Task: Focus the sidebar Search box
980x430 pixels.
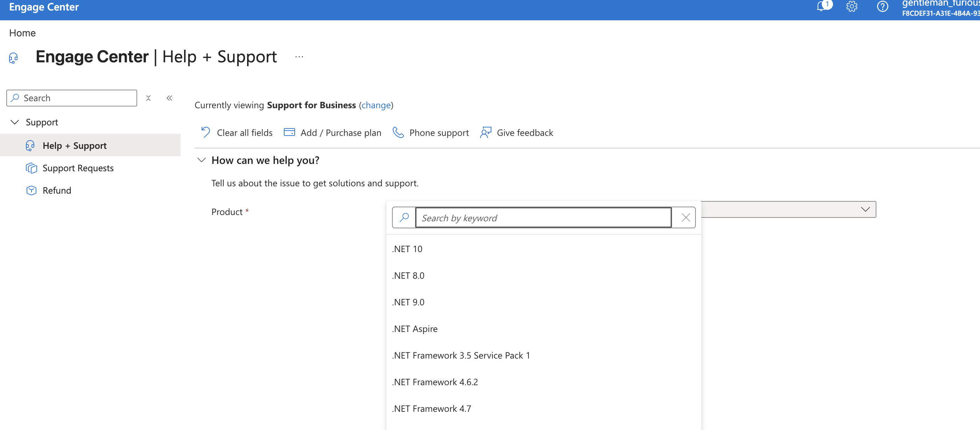Action: pyautogui.click(x=72, y=98)
